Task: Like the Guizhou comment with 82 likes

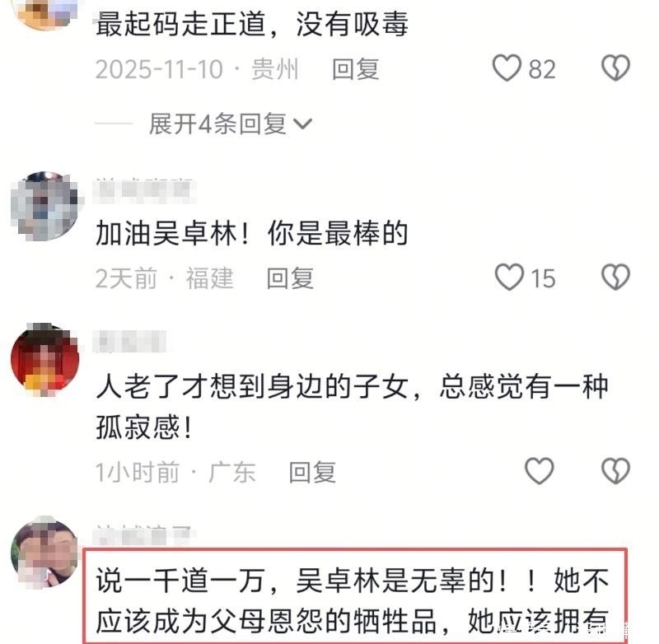Action: tap(507, 68)
